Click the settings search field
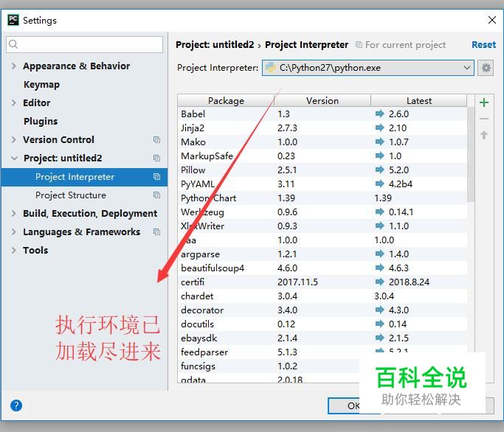This screenshot has height=432, width=504. [85, 44]
